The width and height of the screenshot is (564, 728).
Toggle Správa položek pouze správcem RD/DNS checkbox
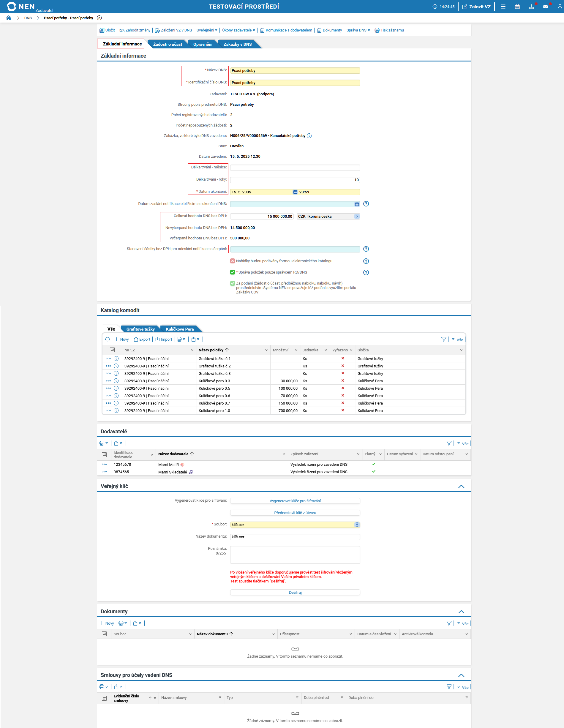tap(232, 272)
